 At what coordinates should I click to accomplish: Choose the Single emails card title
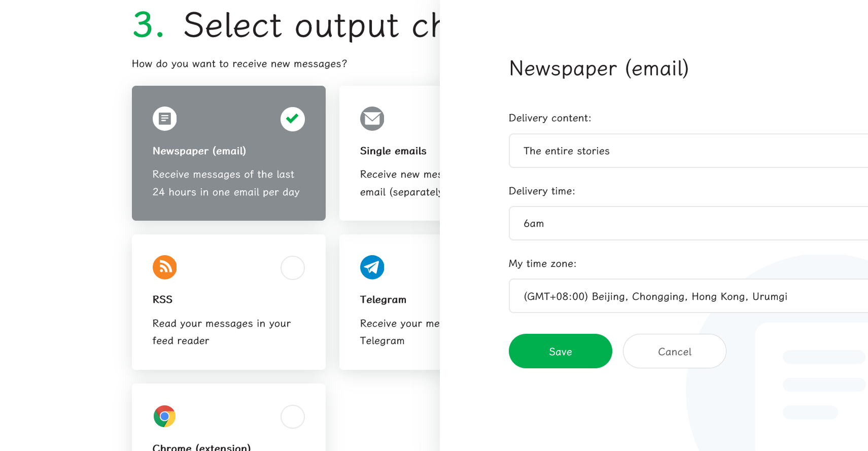[x=393, y=151]
